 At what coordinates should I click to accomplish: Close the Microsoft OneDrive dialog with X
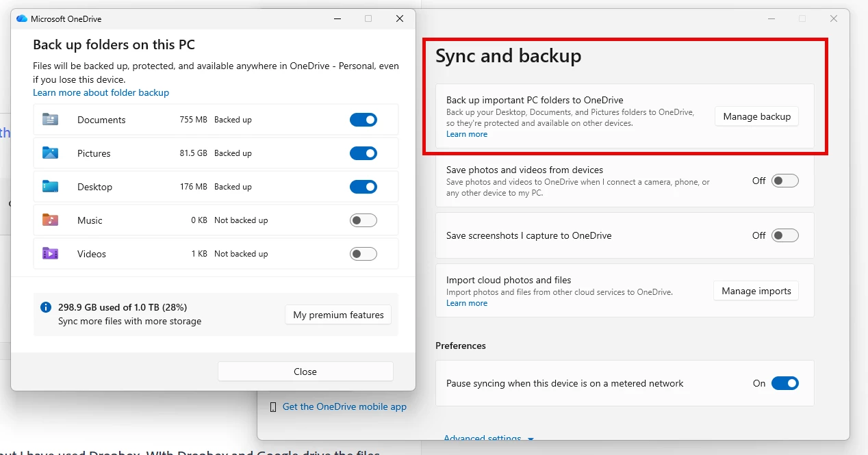click(400, 18)
